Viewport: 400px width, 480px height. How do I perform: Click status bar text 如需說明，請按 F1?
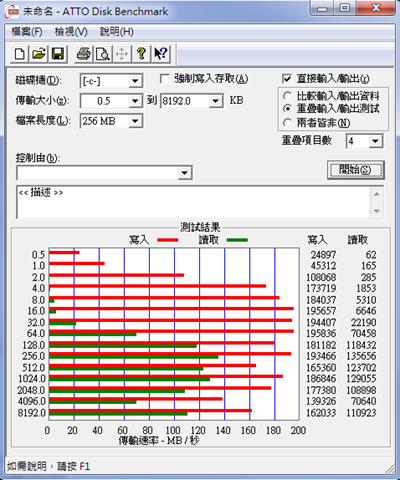coord(49,466)
